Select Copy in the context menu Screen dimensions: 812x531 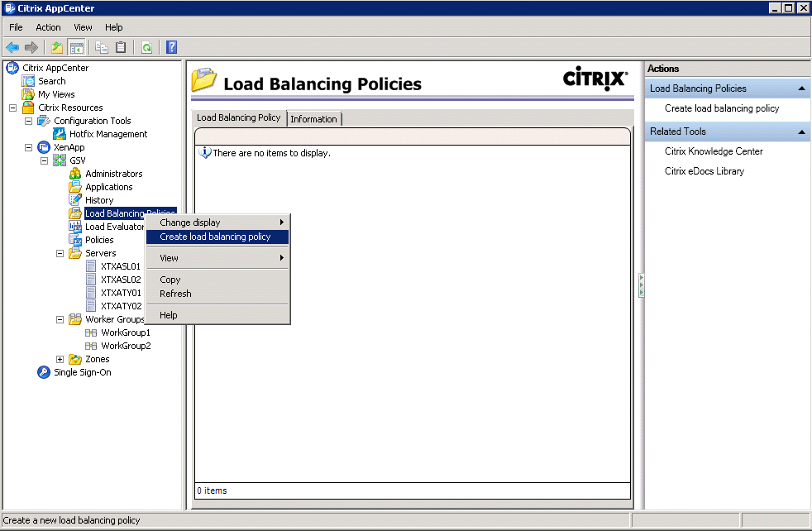217,280
